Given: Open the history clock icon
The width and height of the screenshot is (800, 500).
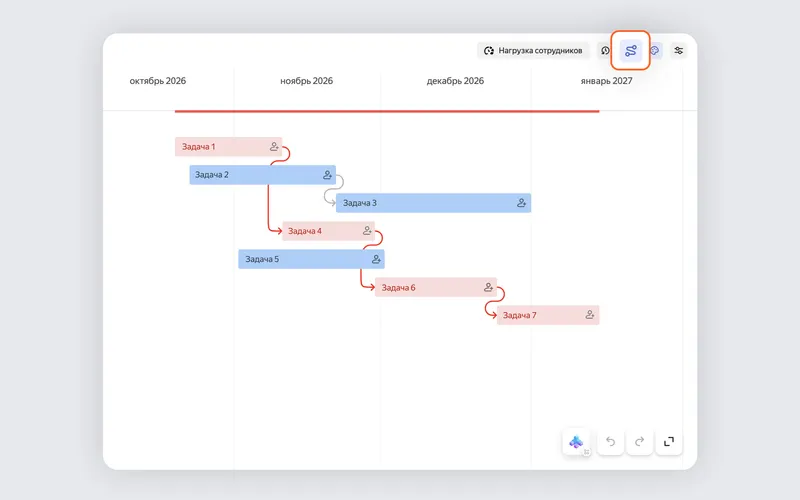Looking at the screenshot, I should coord(605,51).
